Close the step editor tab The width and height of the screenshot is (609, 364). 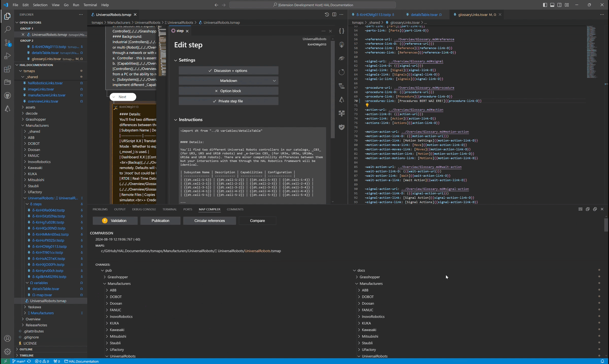pos(187,31)
